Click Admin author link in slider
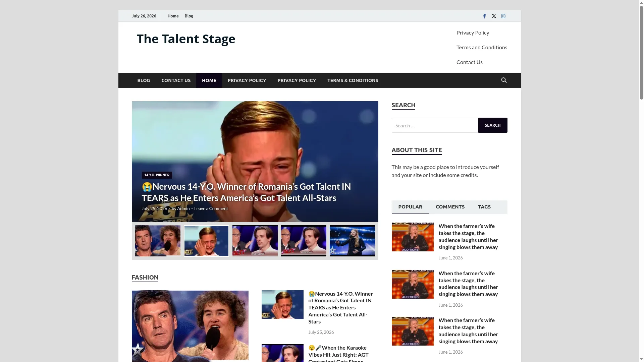644x362 pixels. click(183, 209)
